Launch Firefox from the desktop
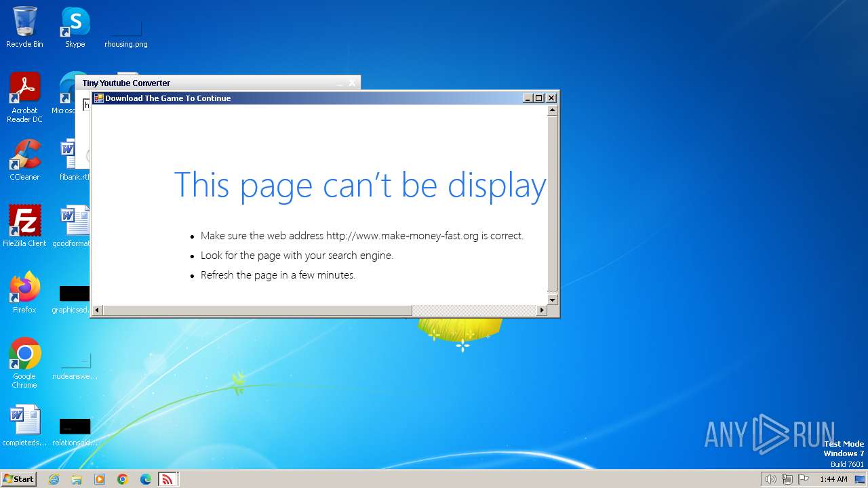This screenshot has width=868, height=488. [24, 293]
